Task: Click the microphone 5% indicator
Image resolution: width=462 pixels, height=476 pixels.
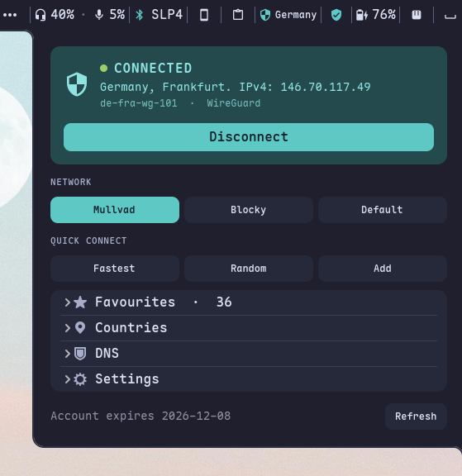Action: point(110,15)
